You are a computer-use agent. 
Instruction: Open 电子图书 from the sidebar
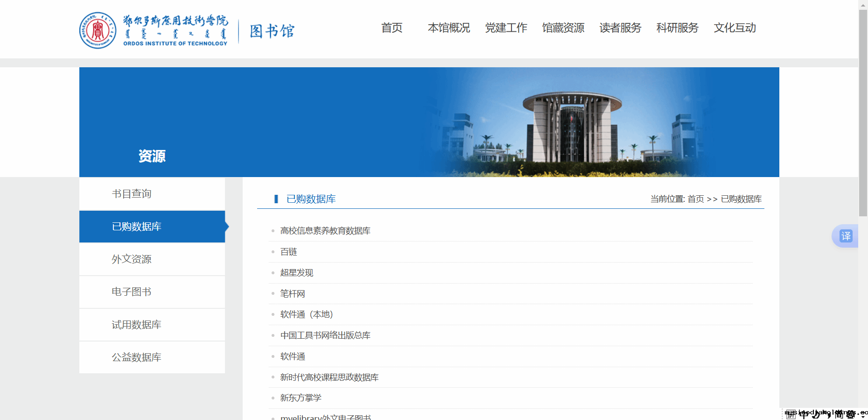click(x=132, y=292)
